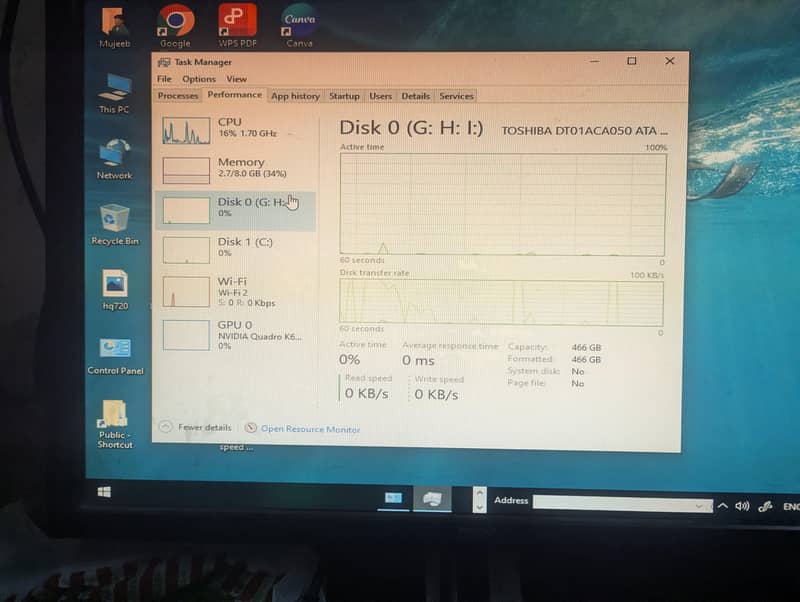Switch to the Services tab

click(456, 96)
